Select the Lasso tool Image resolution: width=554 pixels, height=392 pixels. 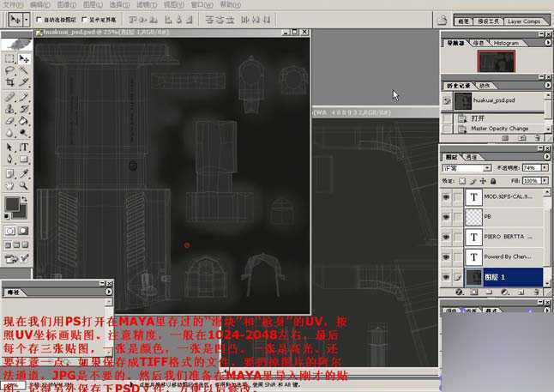10,70
